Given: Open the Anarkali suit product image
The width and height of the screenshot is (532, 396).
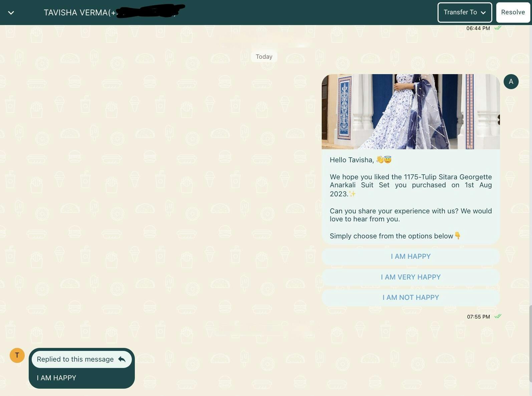Looking at the screenshot, I should [410, 112].
